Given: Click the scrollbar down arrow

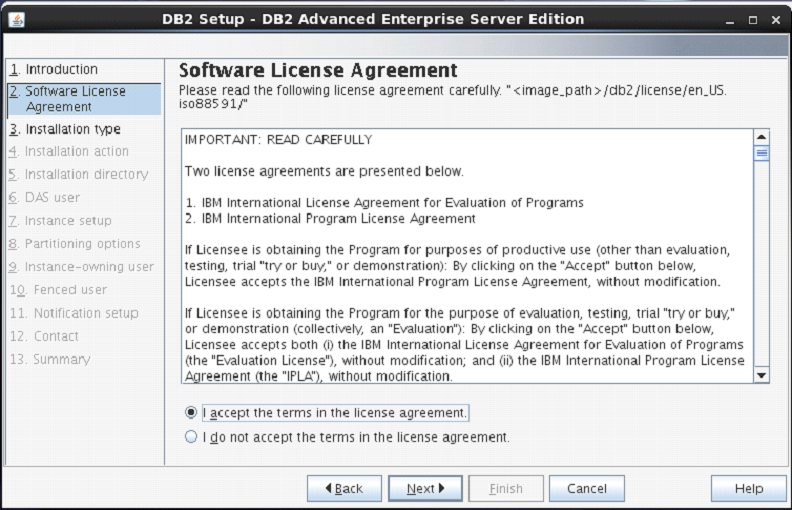Looking at the screenshot, I should pyautogui.click(x=761, y=375).
